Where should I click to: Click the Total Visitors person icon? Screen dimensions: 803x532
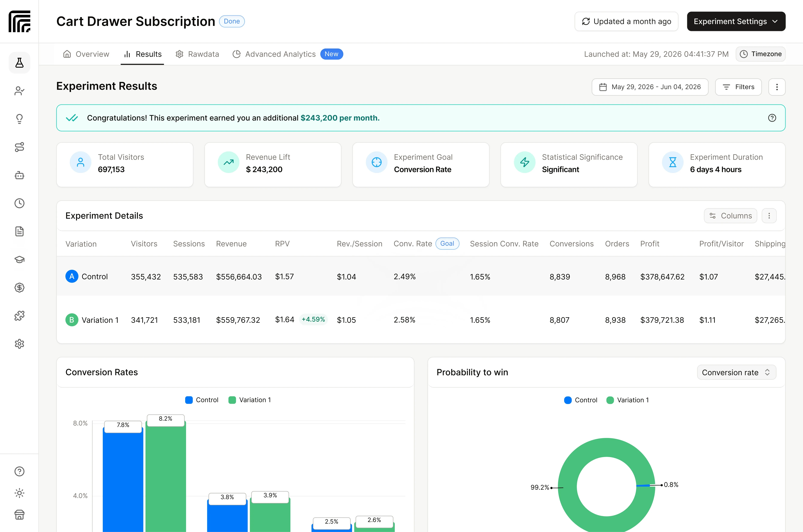click(x=80, y=162)
